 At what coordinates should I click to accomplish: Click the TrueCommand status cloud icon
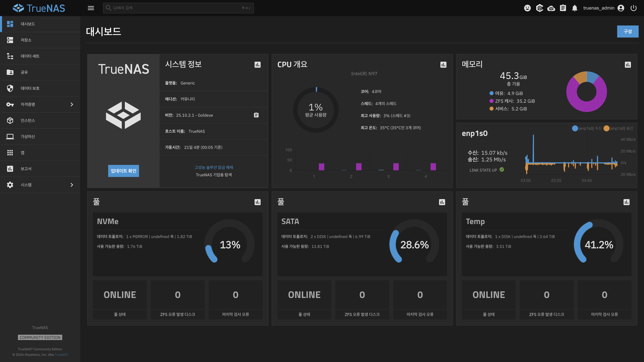551,8
